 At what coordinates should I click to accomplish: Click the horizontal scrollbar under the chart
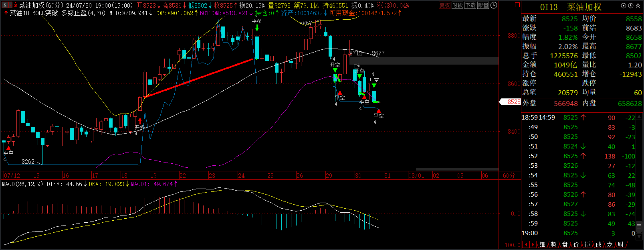point(457,169)
